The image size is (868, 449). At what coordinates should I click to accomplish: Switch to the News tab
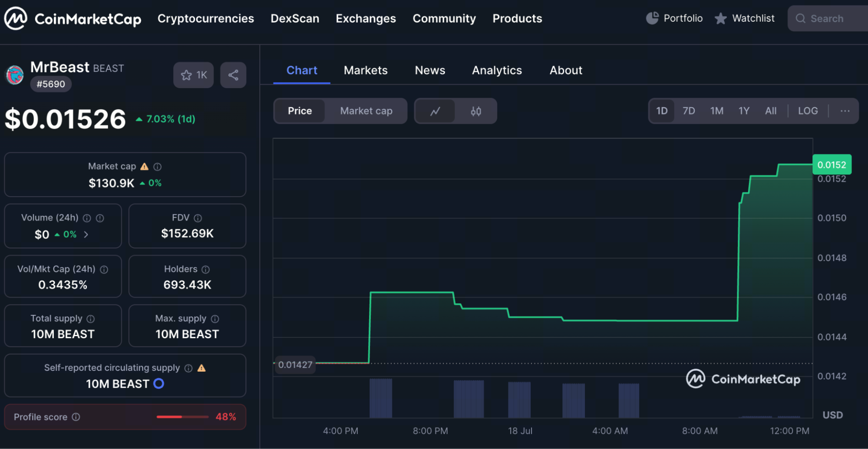[x=430, y=70]
